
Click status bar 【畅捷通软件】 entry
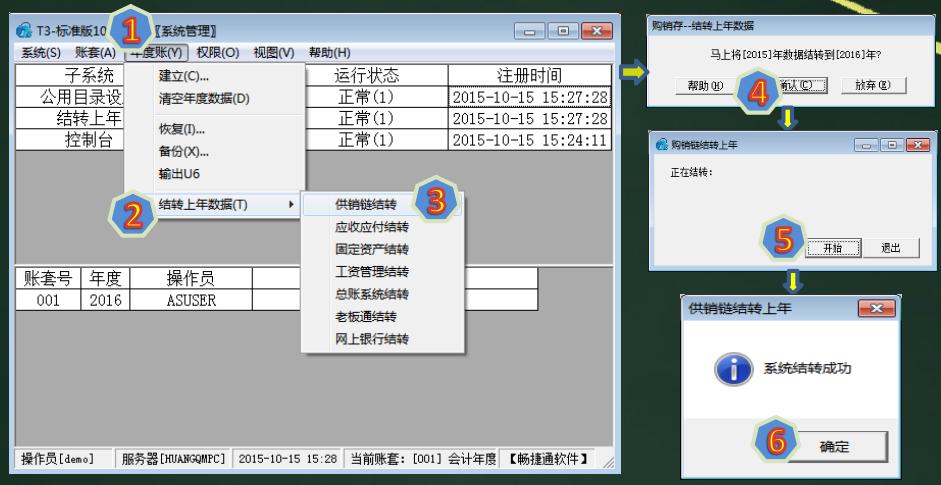click(x=549, y=459)
